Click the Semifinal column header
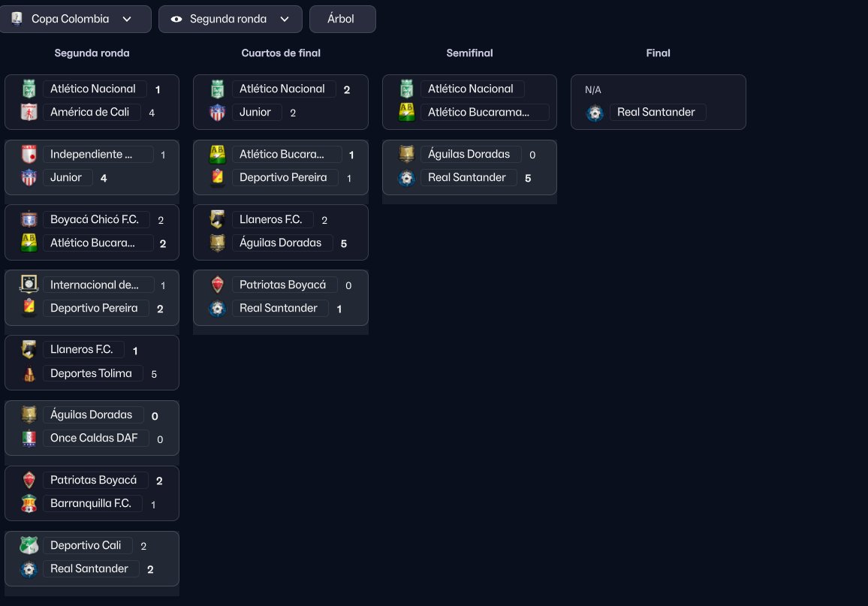This screenshot has width=868, height=606. pos(469,53)
